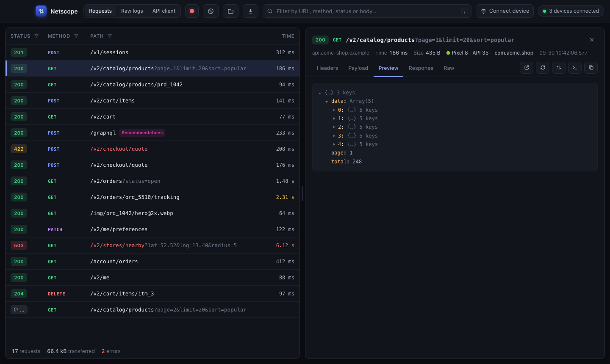Click the Recommendations tag on /graphql row
Viewport: 610px width, 364px height.
coord(142,133)
